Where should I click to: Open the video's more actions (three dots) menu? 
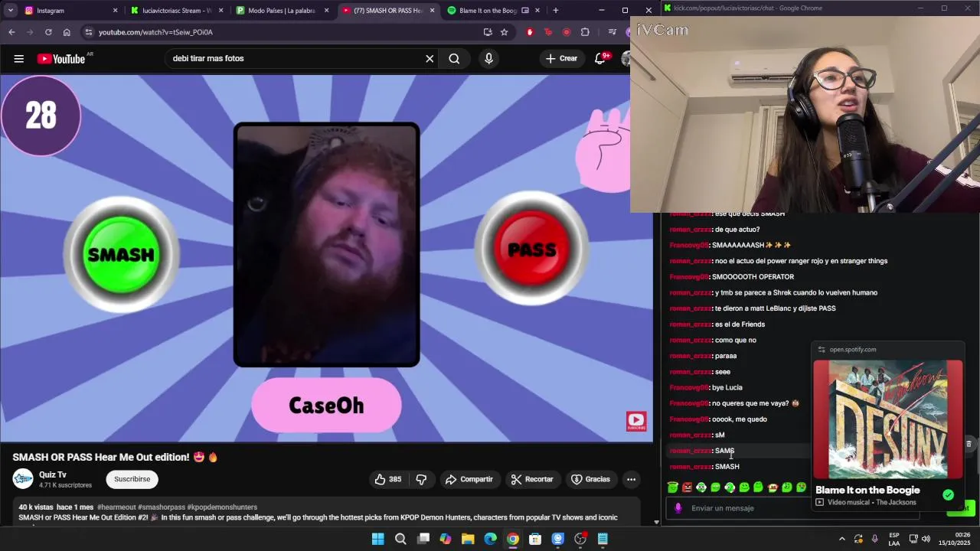coord(631,479)
